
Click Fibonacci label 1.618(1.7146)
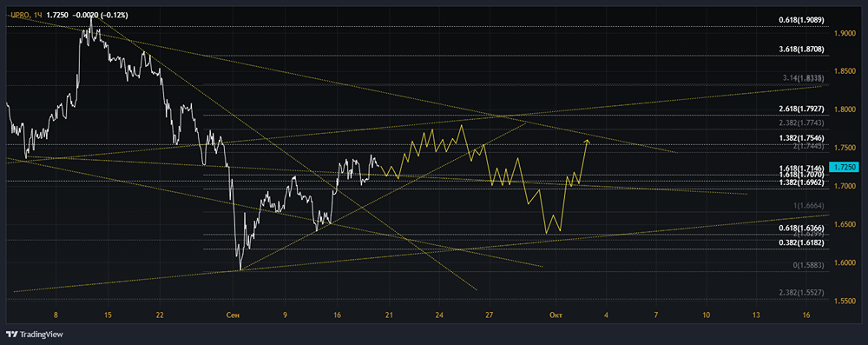click(802, 168)
